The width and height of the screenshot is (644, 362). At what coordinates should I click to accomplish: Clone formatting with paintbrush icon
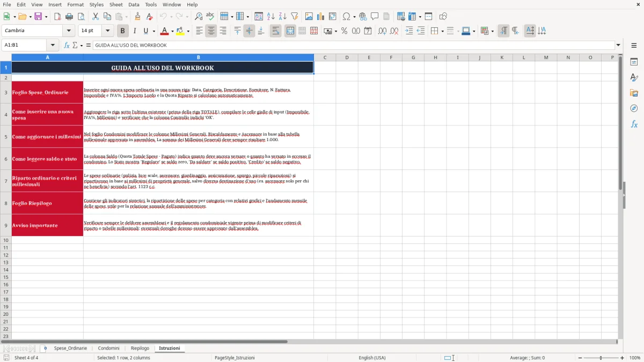(137, 17)
